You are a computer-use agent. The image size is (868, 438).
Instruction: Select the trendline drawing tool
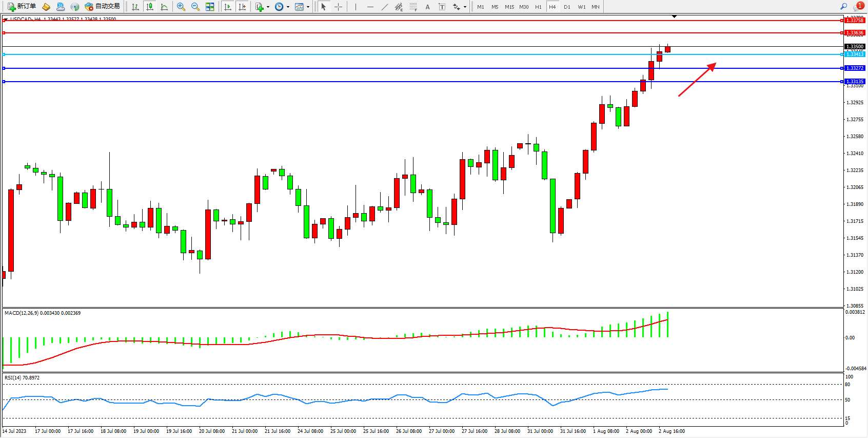click(385, 7)
